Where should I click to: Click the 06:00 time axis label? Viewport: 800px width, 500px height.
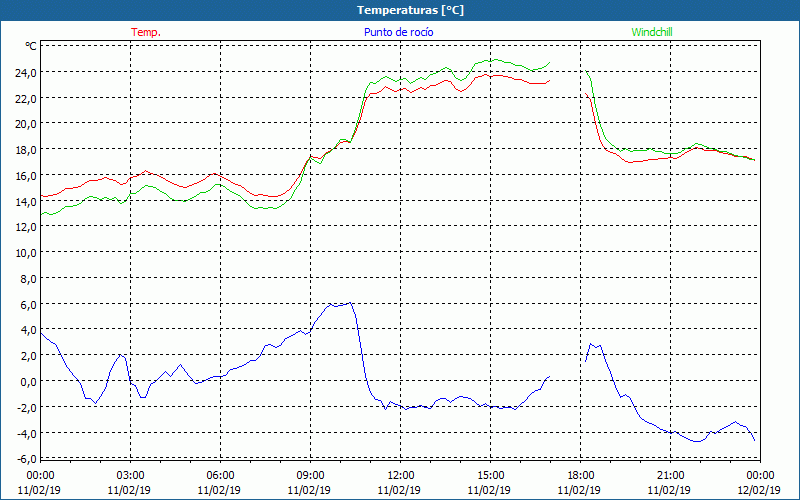tap(220, 476)
